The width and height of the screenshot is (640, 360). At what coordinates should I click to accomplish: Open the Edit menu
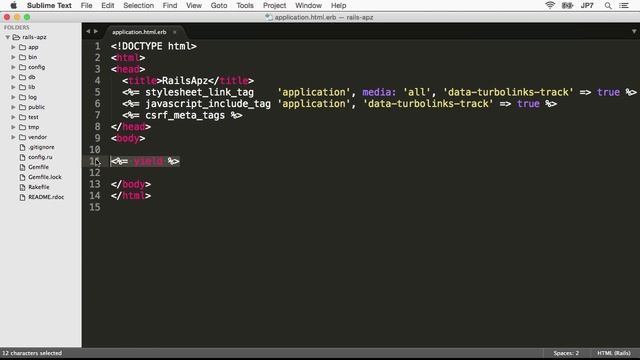tap(108, 5)
